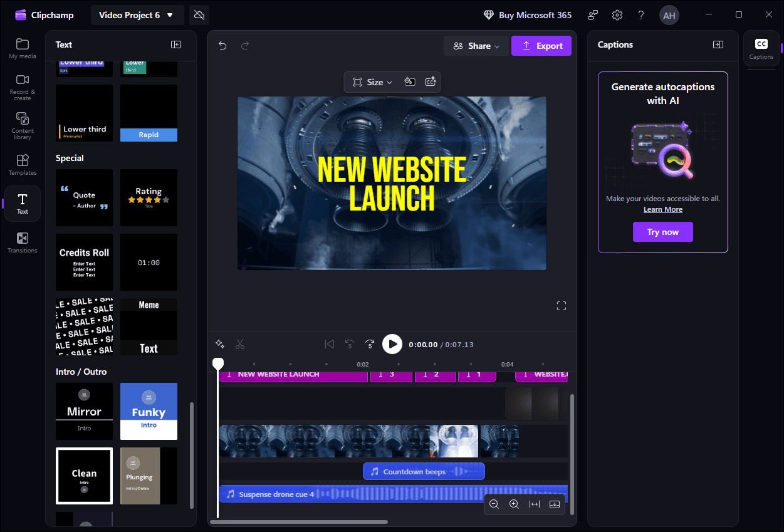Click the split scissors icon

point(240,343)
